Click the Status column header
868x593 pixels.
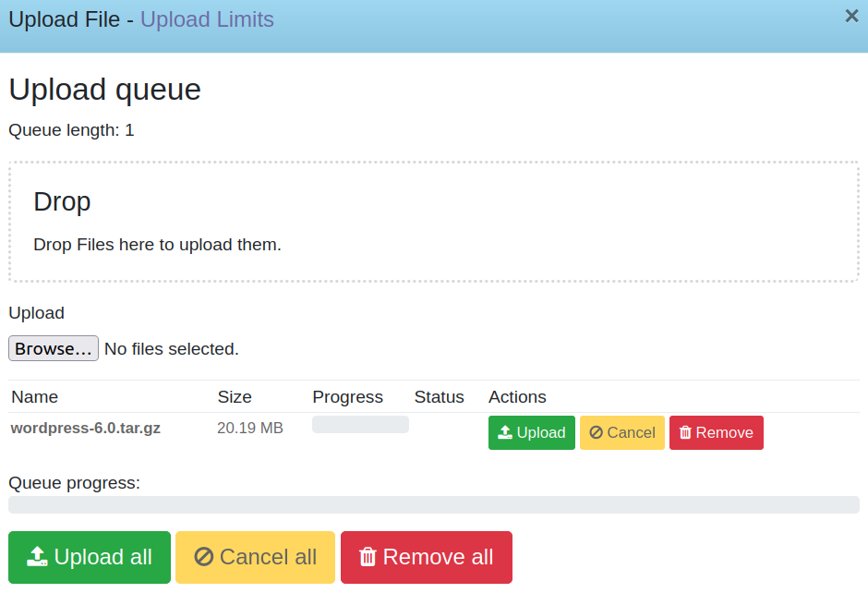[439, 397]
